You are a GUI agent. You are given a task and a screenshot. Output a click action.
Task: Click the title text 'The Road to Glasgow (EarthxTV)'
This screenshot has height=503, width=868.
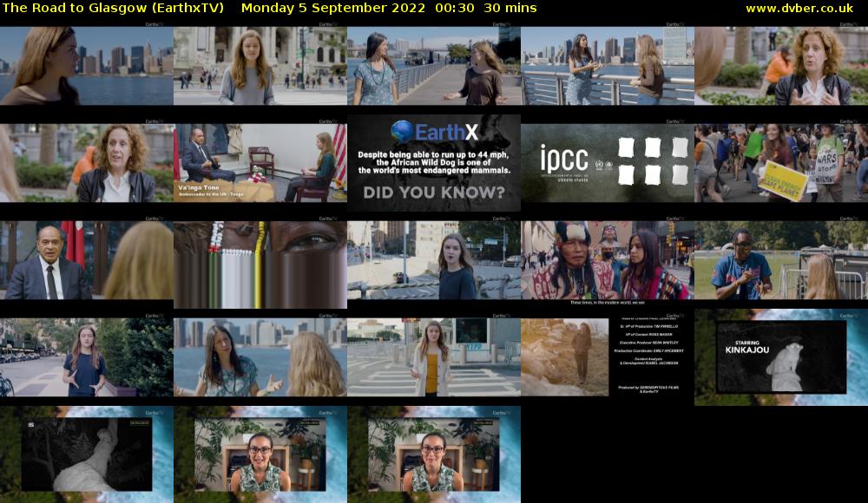coord(114,8)
